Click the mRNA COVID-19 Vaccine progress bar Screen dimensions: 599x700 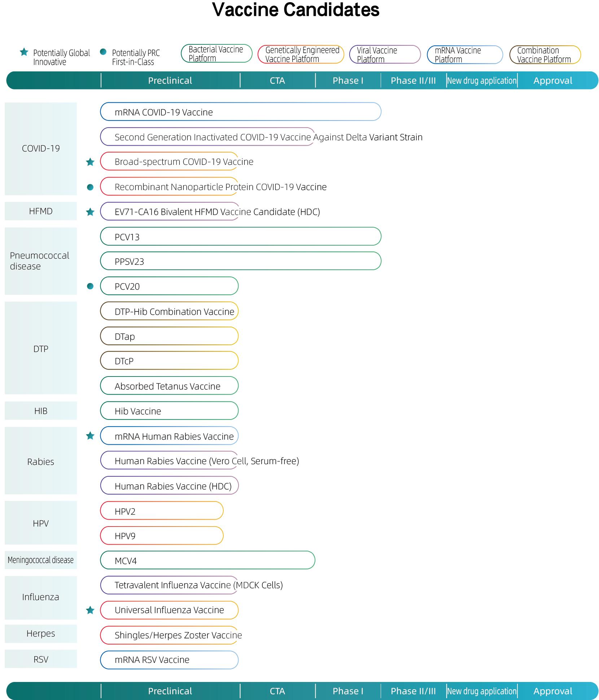coord(240,112)
